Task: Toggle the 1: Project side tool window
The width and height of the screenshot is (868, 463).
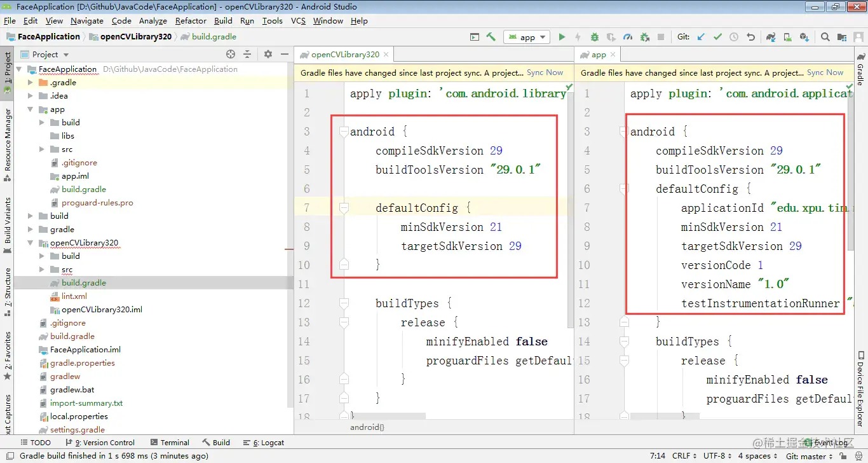Action: pyautogui.click(x=8, y=72)
